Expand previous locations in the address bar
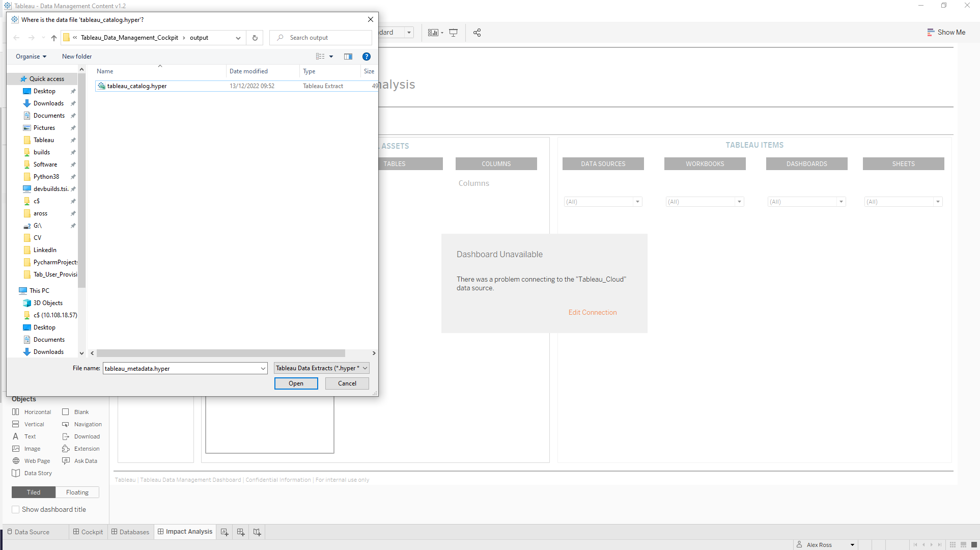 click(238, 37)
